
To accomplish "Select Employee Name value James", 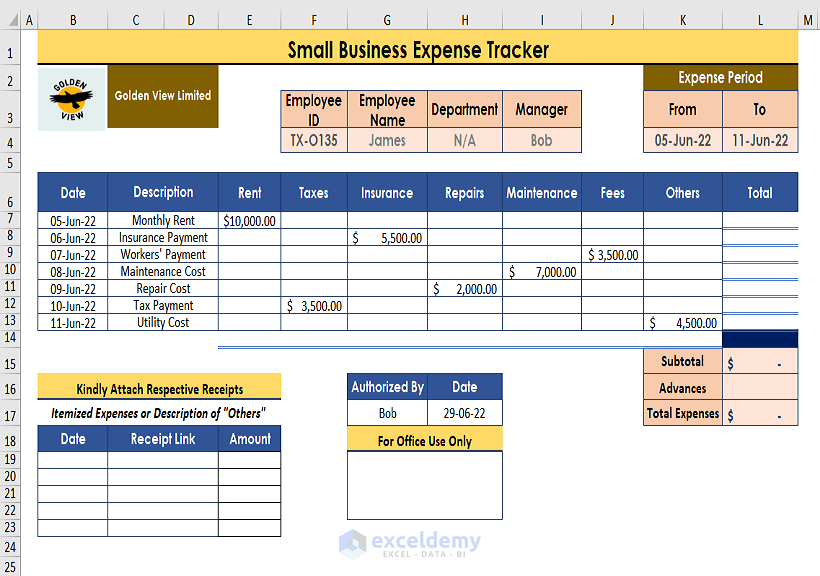I will [387, 140].
